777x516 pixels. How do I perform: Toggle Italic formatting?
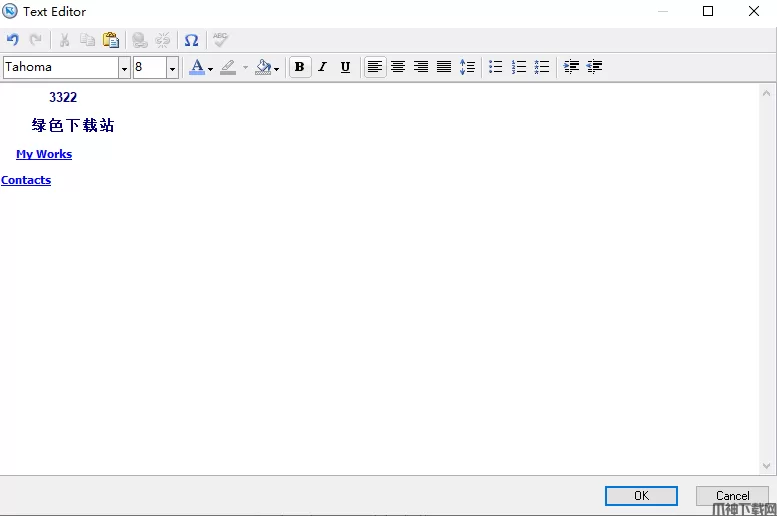point(322,67)
